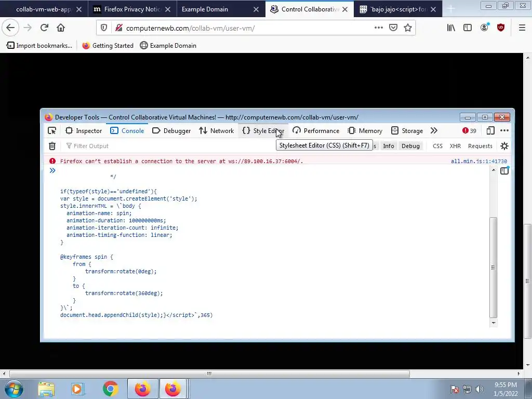Open the Firefox home page

click(x=61, y=28)
